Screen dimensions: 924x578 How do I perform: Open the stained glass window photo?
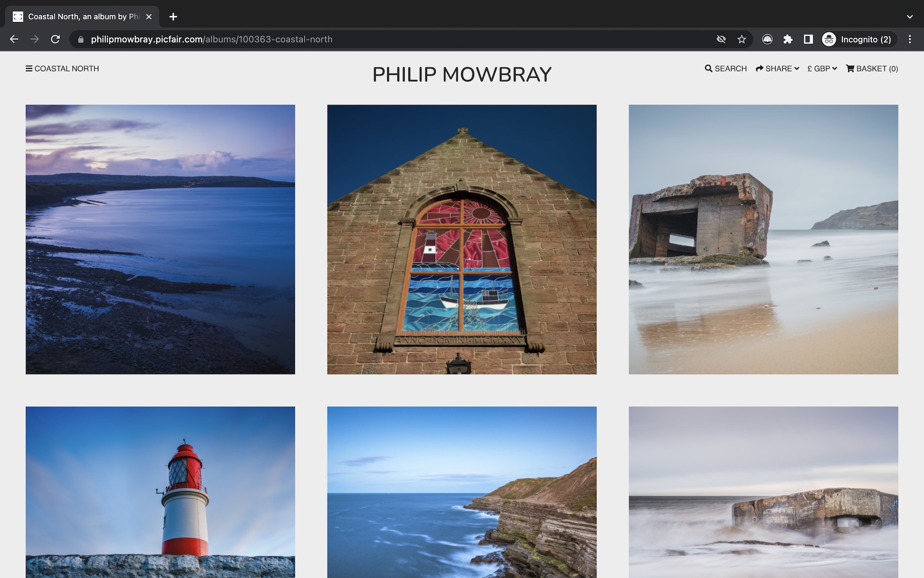[462, 239]
